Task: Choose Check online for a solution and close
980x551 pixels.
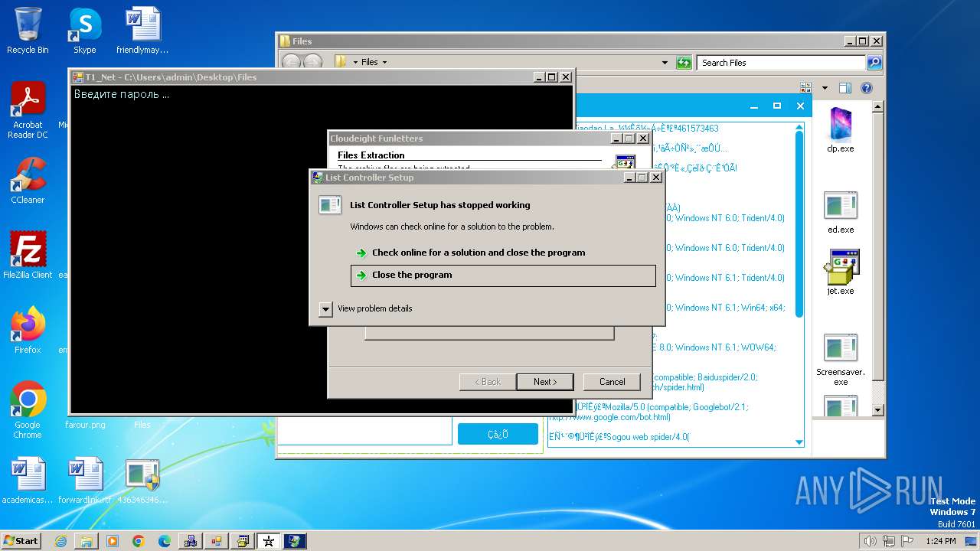Action: click(470, 253)
